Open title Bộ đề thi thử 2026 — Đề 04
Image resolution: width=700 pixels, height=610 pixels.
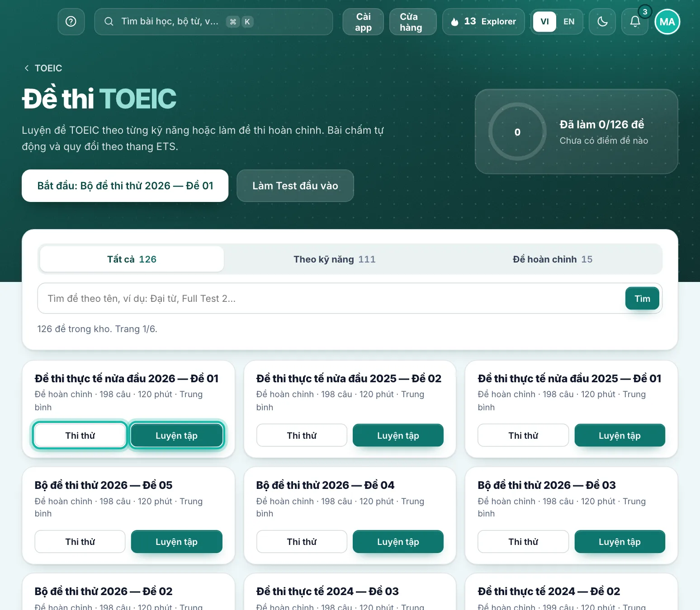(x=325, y=485)
